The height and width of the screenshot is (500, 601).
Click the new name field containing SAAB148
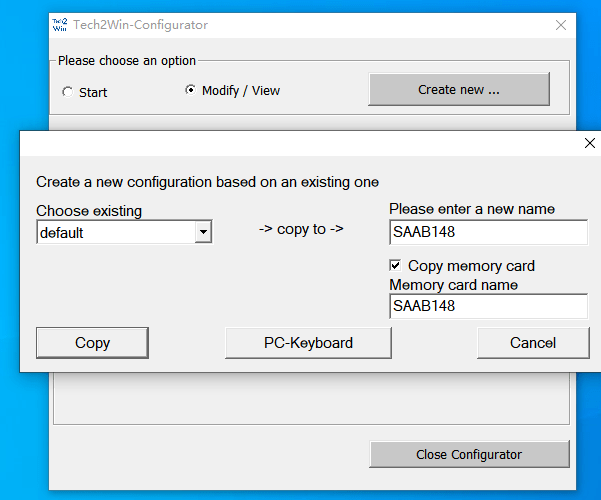487,233
